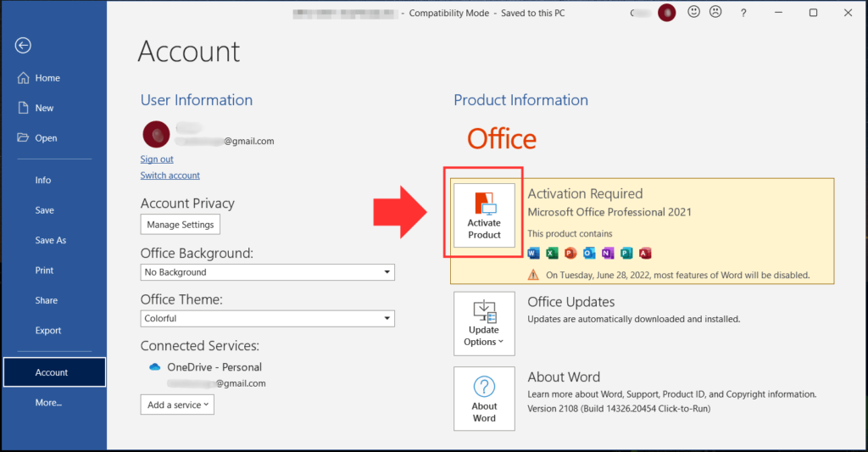Select the Account tab in sidebar
Screen dimensions: 868x452
point(54,372)
